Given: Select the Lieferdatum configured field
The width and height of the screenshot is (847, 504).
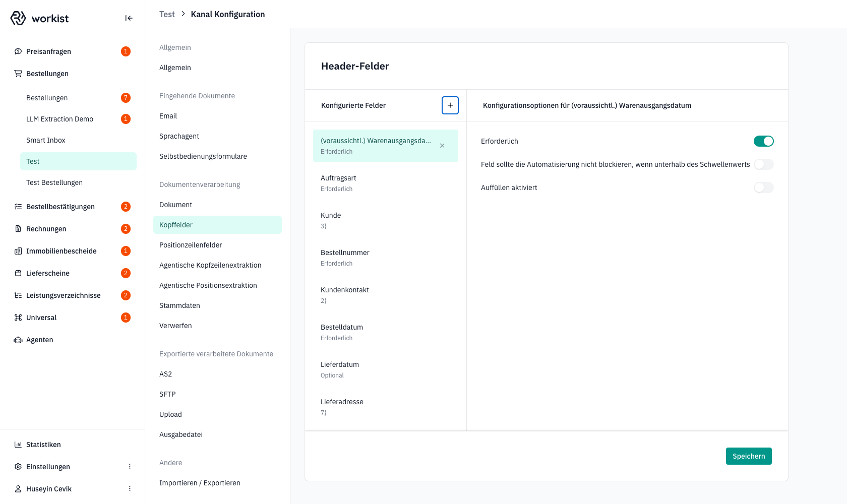Looking at the screenshot, I should click(386, 369).
